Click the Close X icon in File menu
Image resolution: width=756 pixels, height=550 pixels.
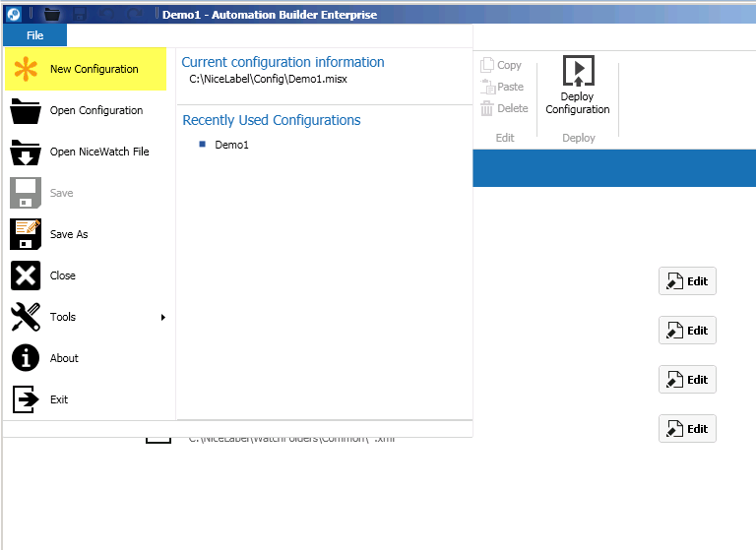click(26, 275)
